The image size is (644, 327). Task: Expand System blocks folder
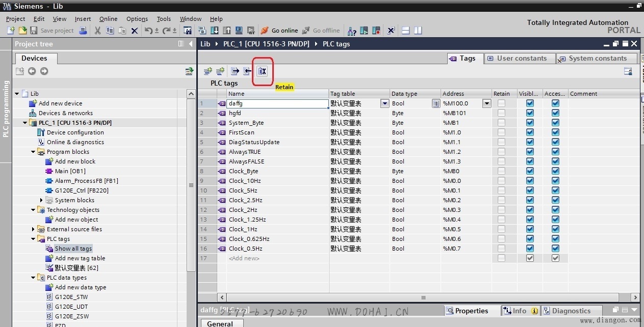pos(41,200)
